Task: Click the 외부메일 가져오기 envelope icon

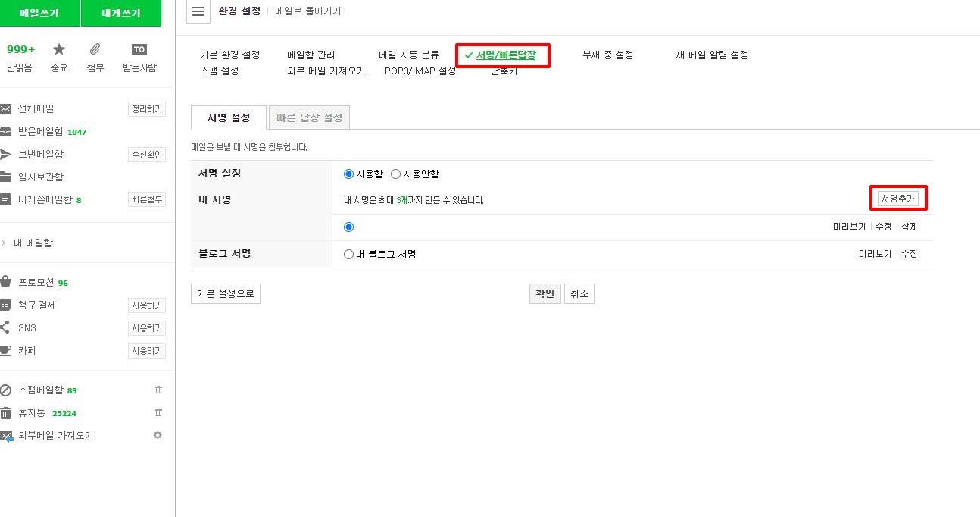Action: (6, 436)
